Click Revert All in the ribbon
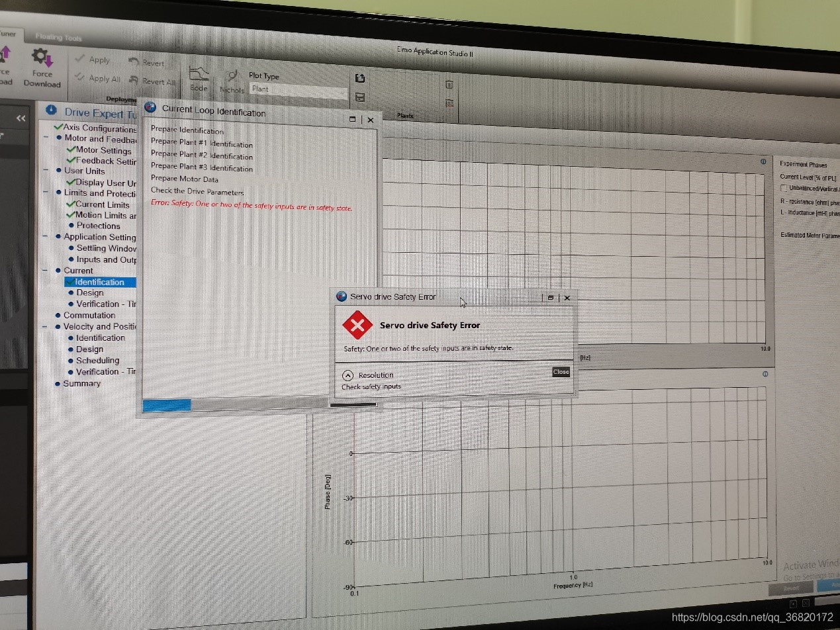This screenshot has width=840, height=630. pyautogui.click(x=152, y=81)
